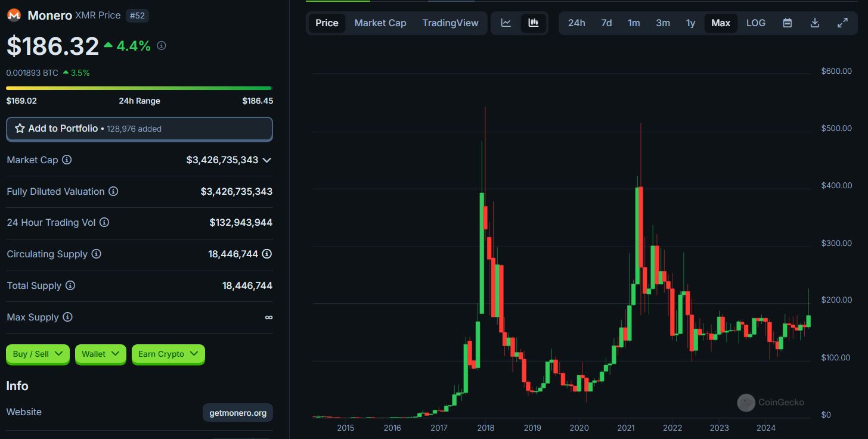Open the Wallet dropdown
This screenshot has width=868, height=439.
pyautogui.click(x=101, y=354)
